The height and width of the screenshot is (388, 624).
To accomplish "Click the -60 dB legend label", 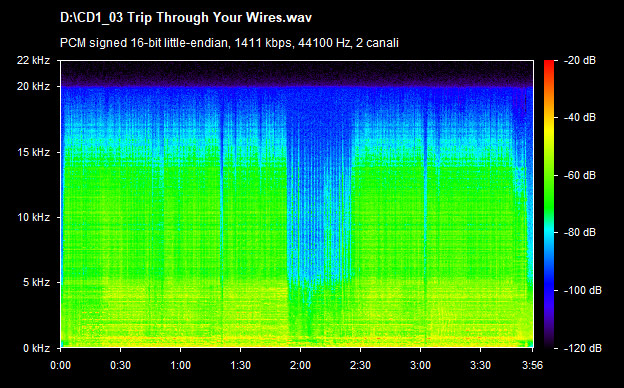I will click(x=580, y=175).
